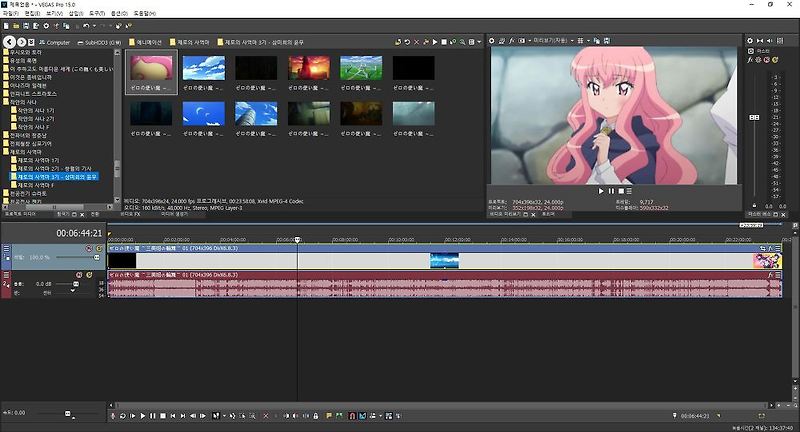Viewport: 800px width, 432px height.
Task: Save preview snapshot to file
Action: (606, 40)
